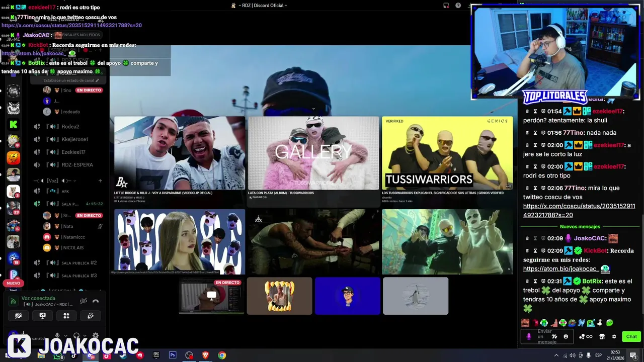Open Windows notification center

click(x=633, y=355)
